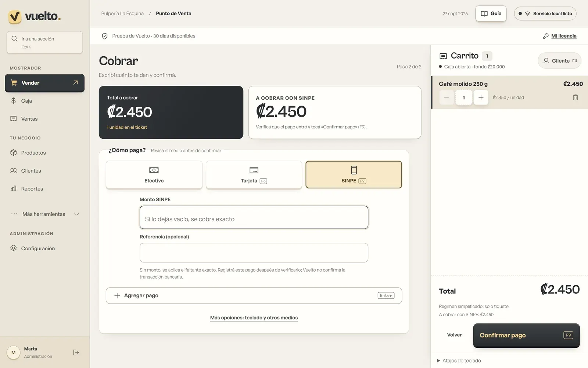The image size is (588, 368).
Task: Click the Carrito receipt icon
Action: tap(443, 56)
